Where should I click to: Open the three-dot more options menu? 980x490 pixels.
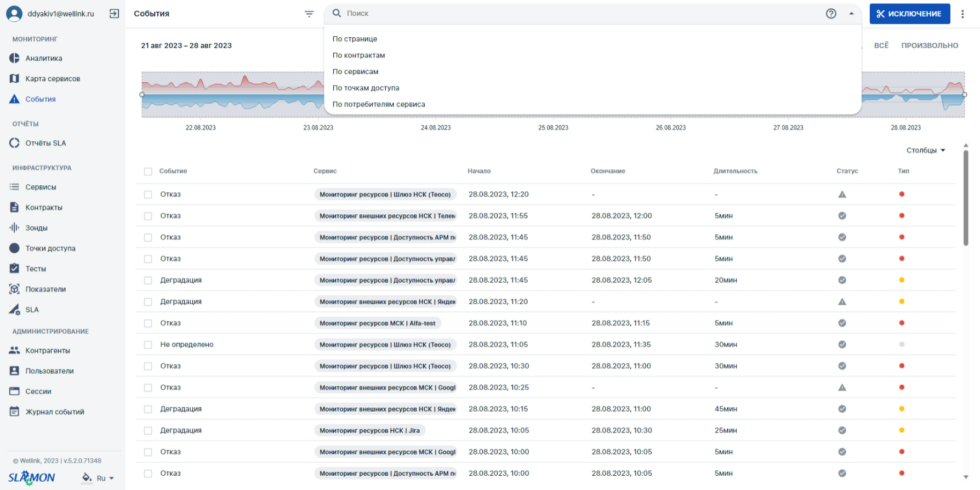click(x=962, y=14)
